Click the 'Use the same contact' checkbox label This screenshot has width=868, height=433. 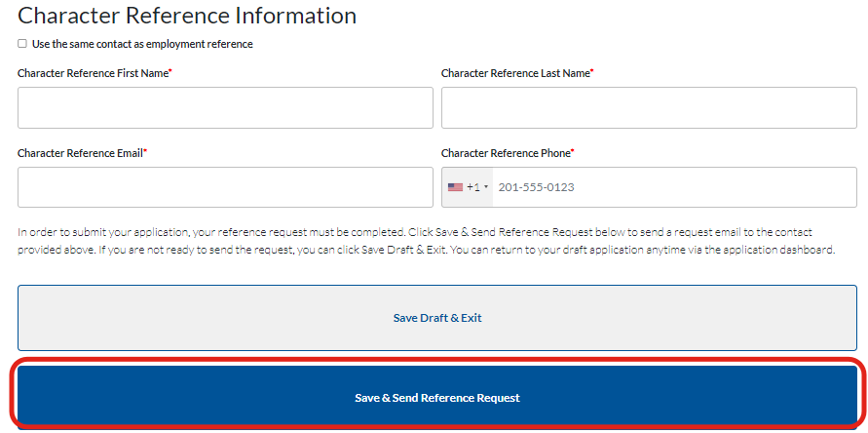click(x=142, y=44)
